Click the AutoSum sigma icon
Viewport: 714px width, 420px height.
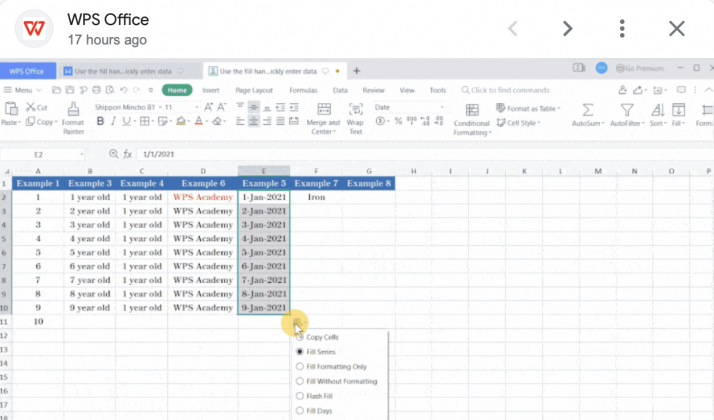point(587,110)
